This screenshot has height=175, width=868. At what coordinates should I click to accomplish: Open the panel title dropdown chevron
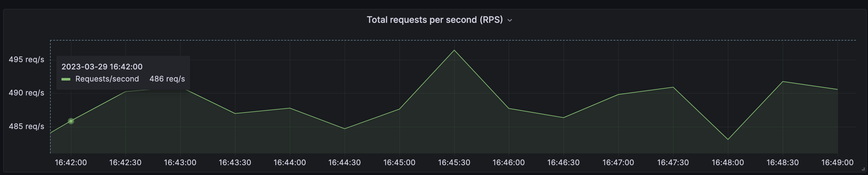510,21
